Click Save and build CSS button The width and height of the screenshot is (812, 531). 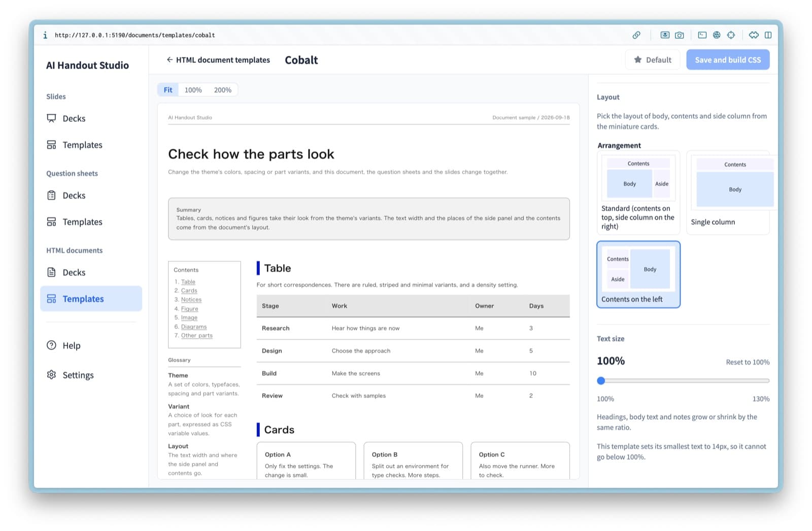(x=728, y=60)
